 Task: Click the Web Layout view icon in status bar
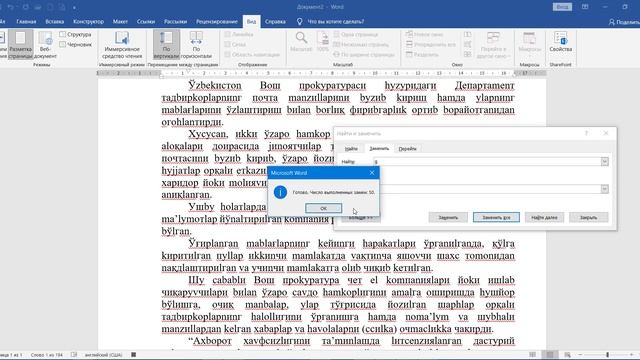point(567,355)
